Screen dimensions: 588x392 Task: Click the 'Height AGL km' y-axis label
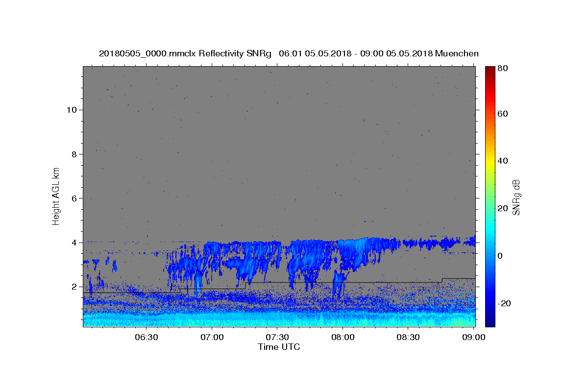(56, 196)
